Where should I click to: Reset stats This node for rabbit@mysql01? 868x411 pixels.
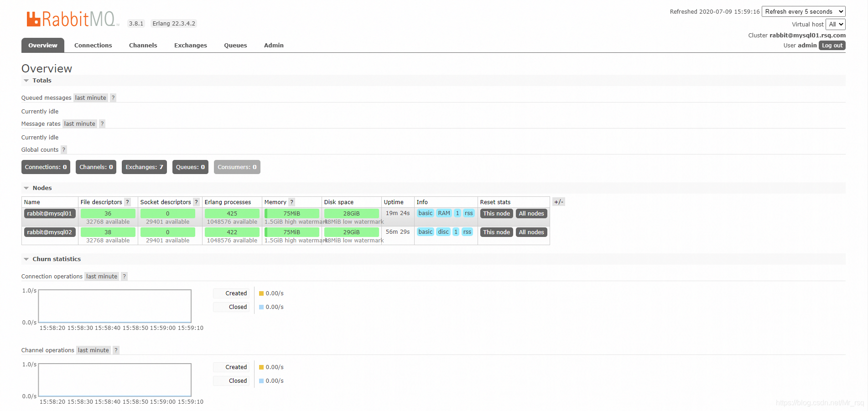496,213
